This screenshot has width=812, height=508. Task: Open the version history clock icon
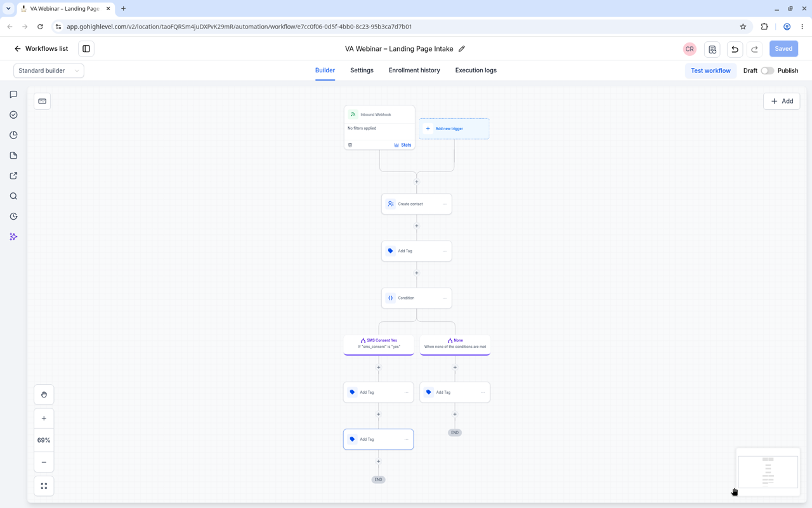pos(13,217)
